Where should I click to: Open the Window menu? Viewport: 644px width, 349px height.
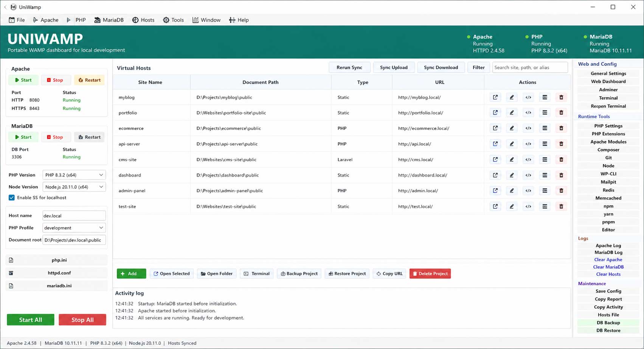tap(206, 20)
